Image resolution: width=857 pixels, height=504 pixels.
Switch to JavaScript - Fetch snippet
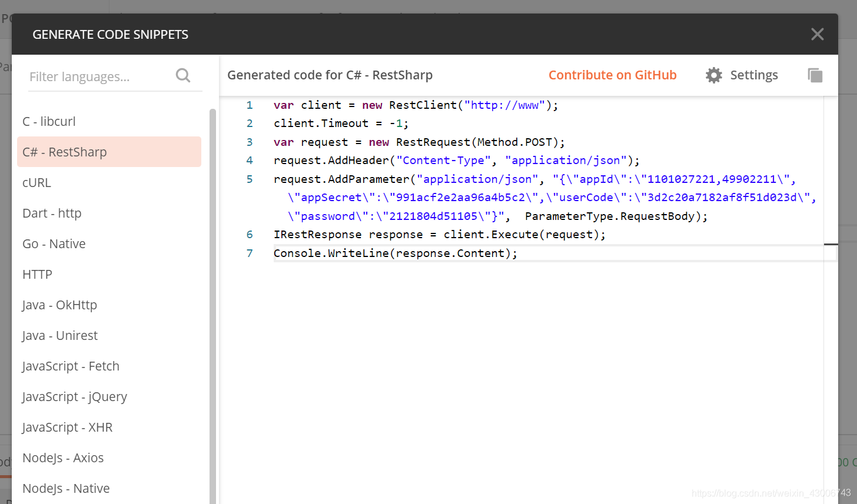pyautogui.click(x=71, y=366)
